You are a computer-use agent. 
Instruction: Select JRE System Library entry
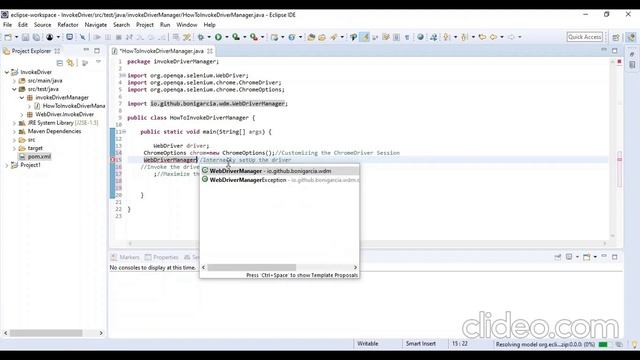pyautogui.click(x=63, y=123)
